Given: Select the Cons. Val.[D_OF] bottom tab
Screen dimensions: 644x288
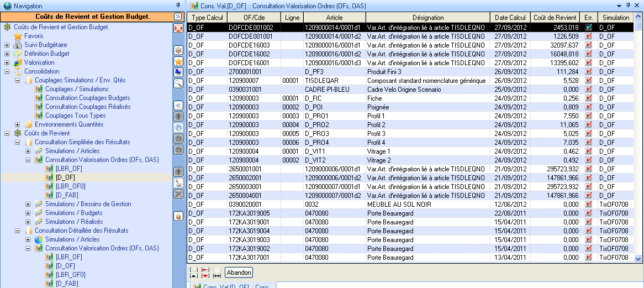Looking at the screenshot, I should 232,286.
